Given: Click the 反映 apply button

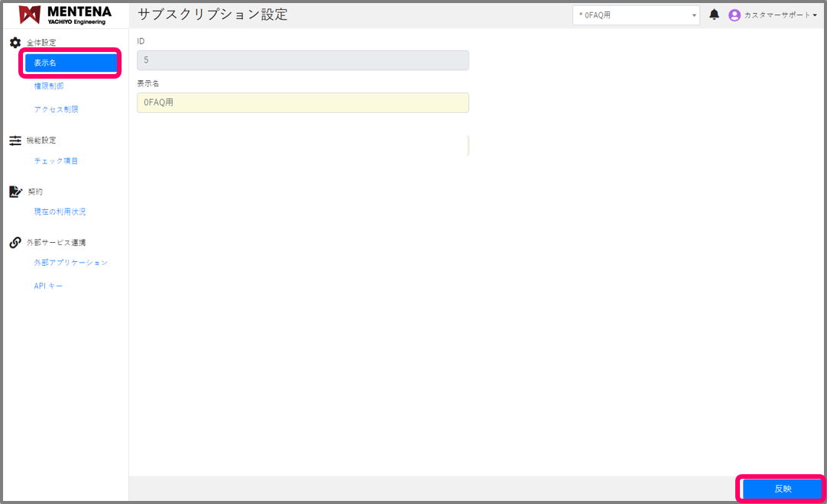Looking at the screenshot, I should (x=780, y=488).
